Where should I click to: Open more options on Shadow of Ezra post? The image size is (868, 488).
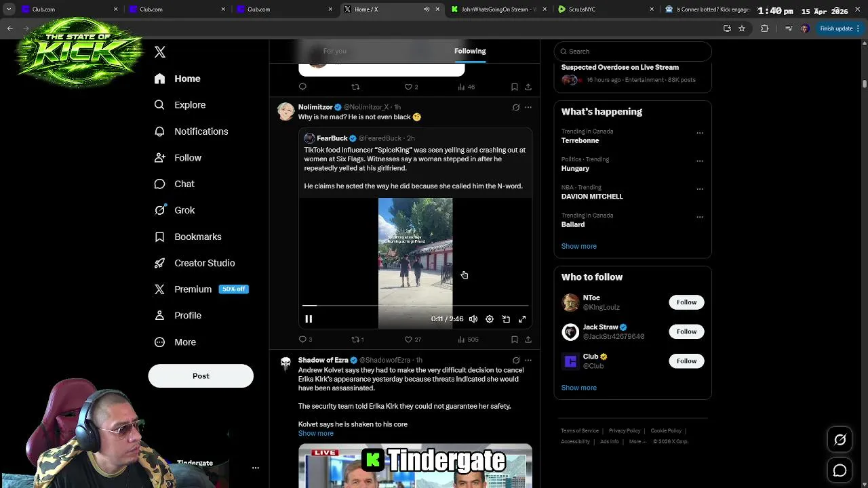pyautogui.click(x=528, y=360)
